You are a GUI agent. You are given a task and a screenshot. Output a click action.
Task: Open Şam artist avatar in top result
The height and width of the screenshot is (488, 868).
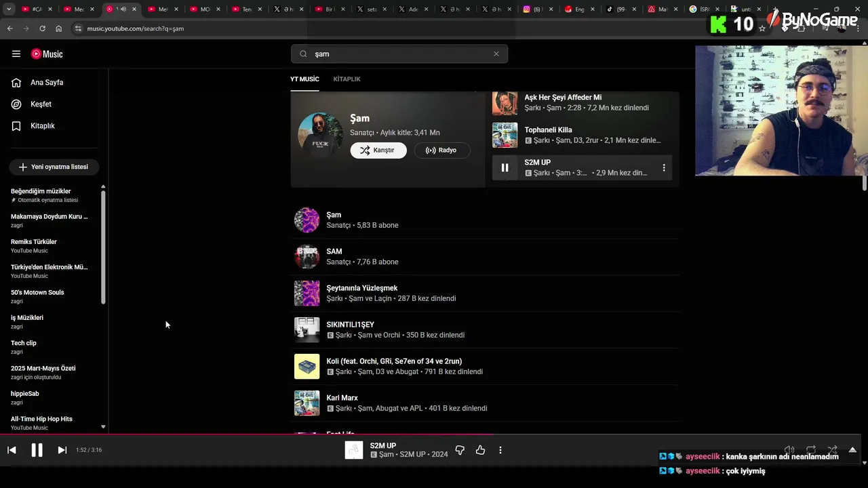click(320, 135)
